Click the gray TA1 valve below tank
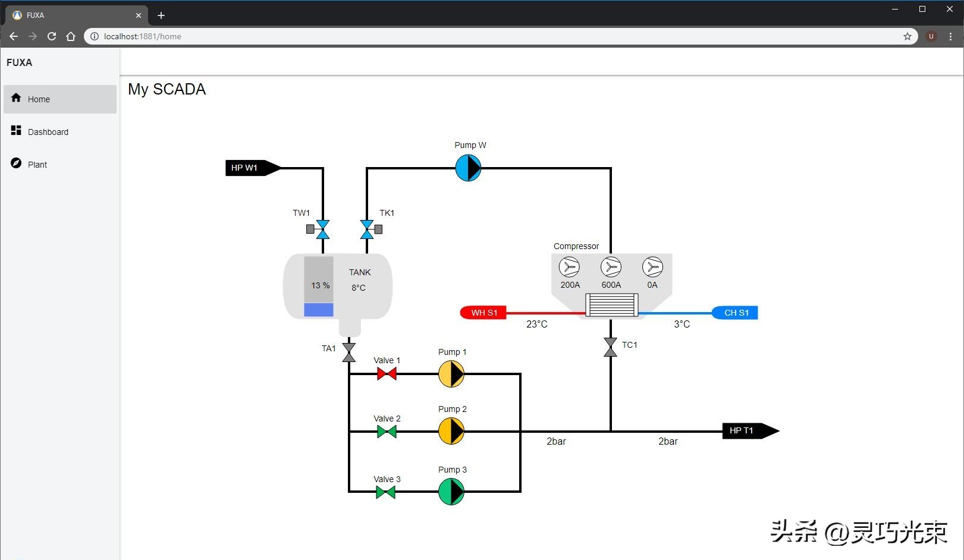 (x=349, y=353)
